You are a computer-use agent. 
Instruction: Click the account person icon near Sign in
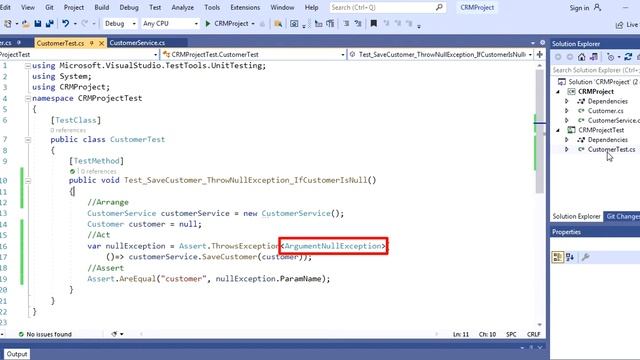597,7
